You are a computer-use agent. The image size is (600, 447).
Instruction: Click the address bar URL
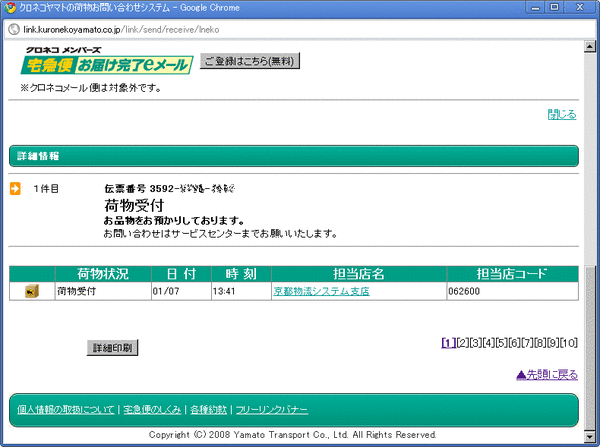[121, 29]
